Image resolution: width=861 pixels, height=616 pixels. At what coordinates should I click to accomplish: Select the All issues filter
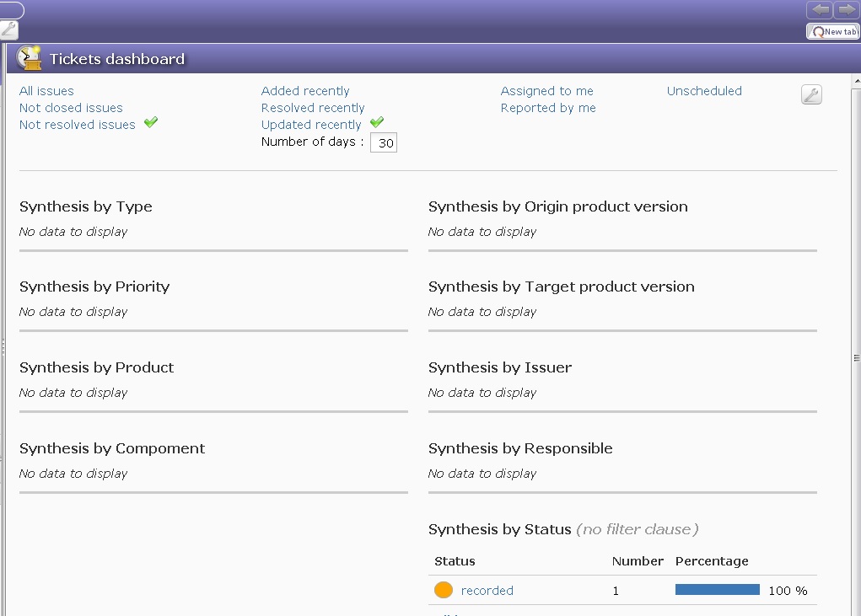[46, 91]
